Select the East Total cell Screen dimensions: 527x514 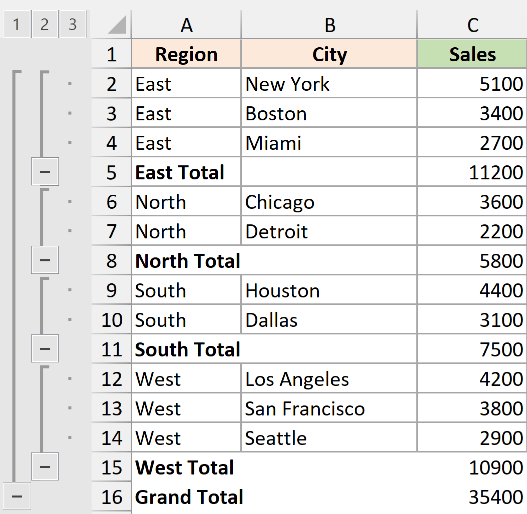pos(187,172)
